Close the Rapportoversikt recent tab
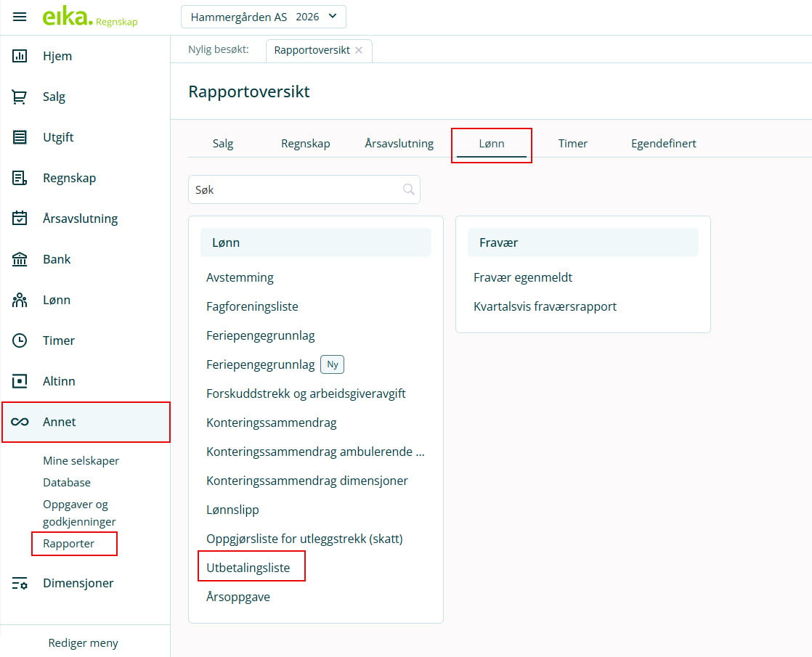The height and width of the screenshot is (657, 812). [x=359, y=50]
